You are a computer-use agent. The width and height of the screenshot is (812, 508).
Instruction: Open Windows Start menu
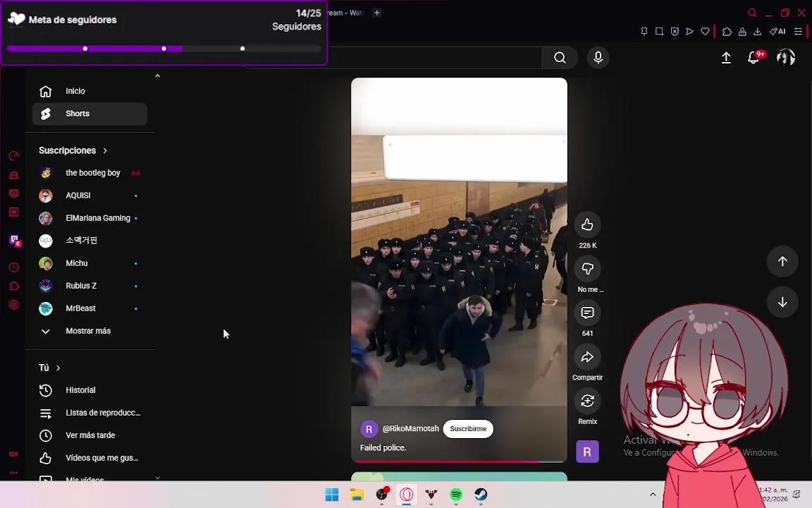(332, 495)
